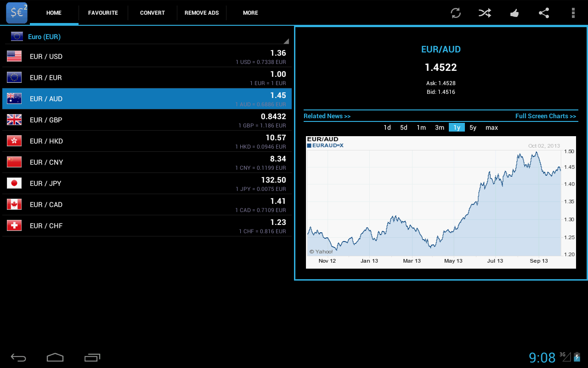
Task: Select the EUR / CAD pair label
Action: pyautogui.click(x=46, y=205)
